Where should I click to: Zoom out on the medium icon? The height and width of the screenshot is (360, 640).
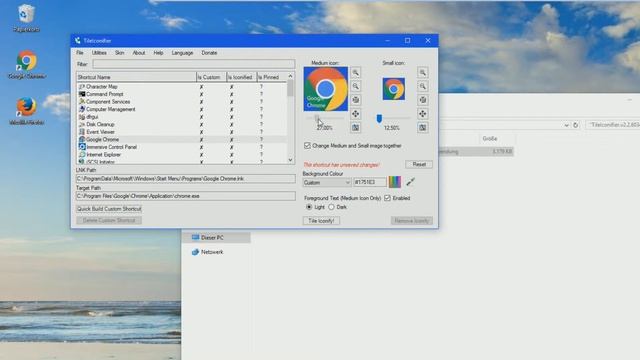(x=356, y=87)
